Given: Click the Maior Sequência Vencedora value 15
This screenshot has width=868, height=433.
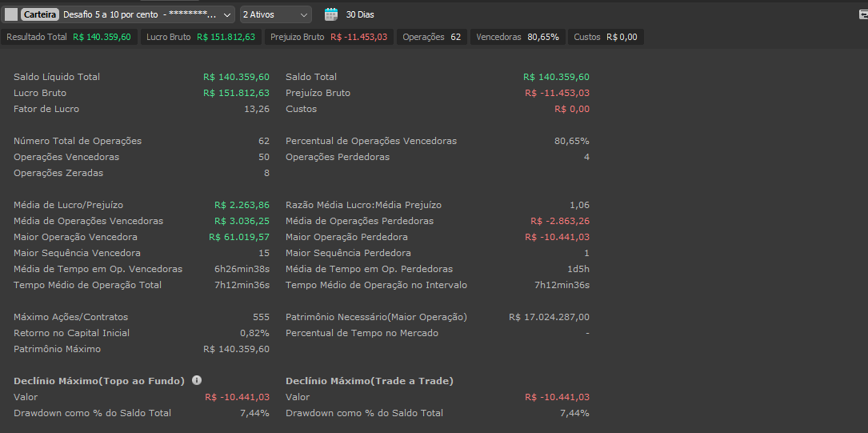Looking at the screenshot, I should [264, 254].
